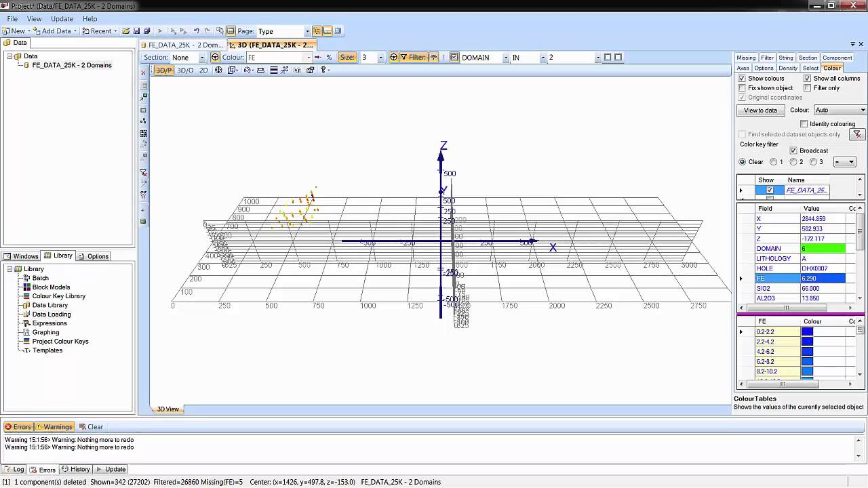Open the File menu
This screenshot has width=868, height=488.
point(12,19)
